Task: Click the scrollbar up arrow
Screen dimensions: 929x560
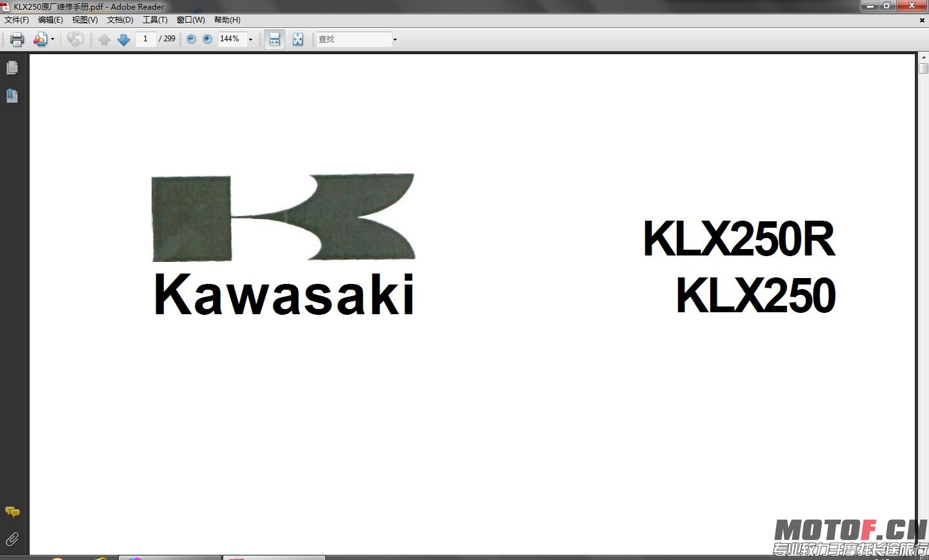Action: tap(923, 58)
